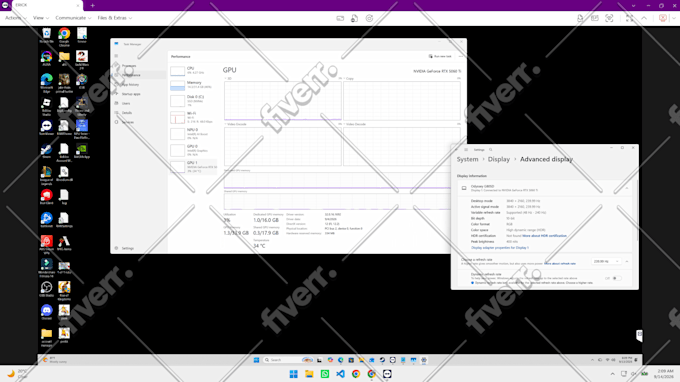Collapse the TeamViewer toolbar with the up chevron
This screenshot has height=382, width=680.
pos(644,18)
